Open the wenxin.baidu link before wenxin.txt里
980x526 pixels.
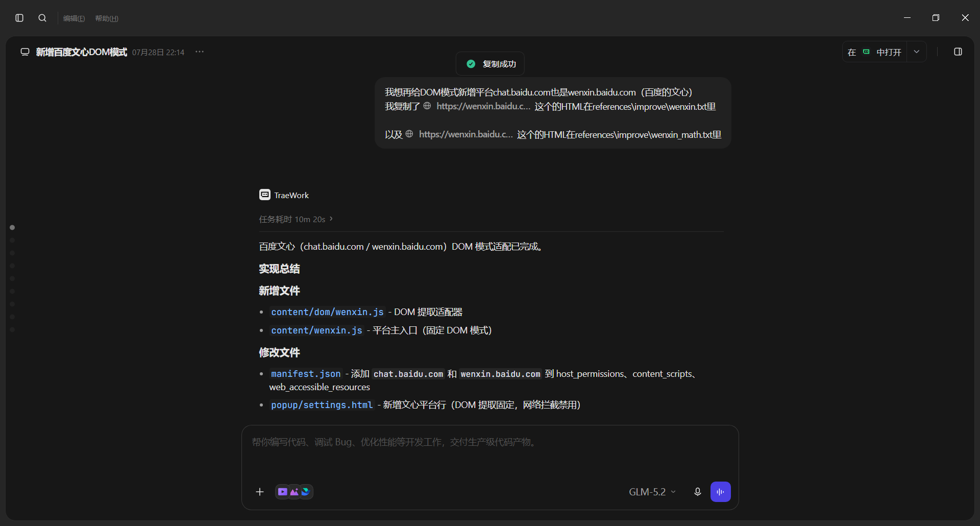(x=477, y=106)
